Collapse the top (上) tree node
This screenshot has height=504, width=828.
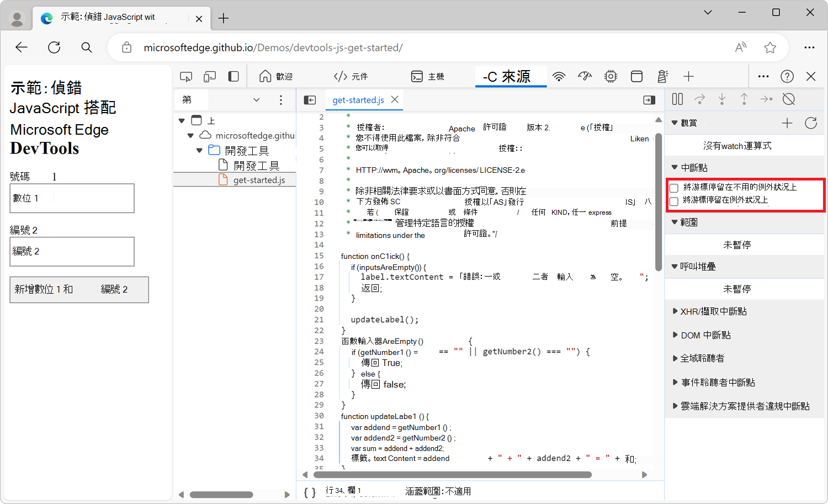182,120
